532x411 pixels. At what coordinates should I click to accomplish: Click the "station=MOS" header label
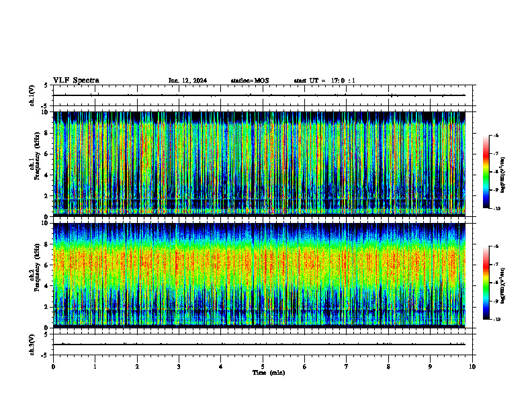click(x=250, y=81)
